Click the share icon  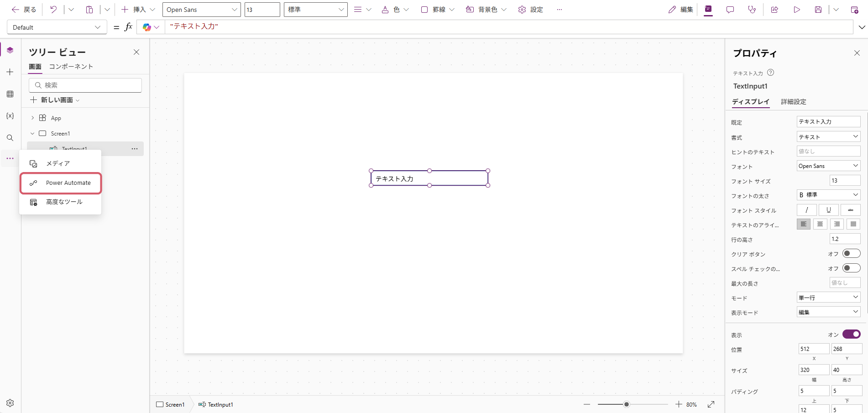[774, 10]
